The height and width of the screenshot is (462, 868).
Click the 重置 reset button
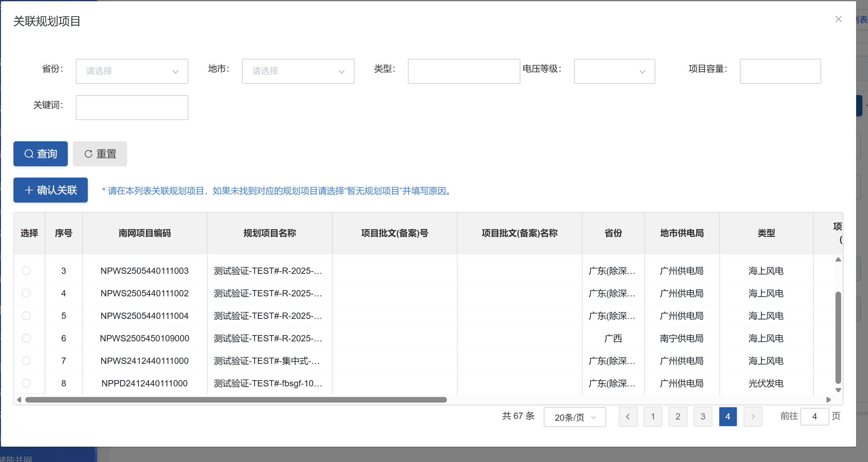pyautogui.click(x=100, y=154)
